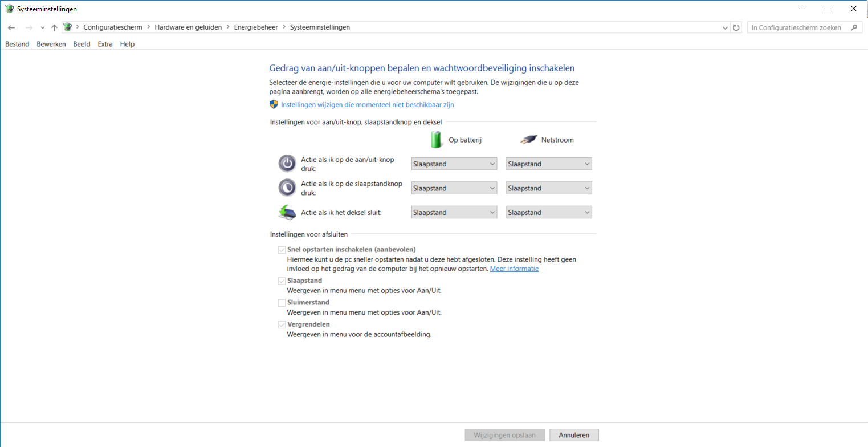The image size is (868, 447).
Task: Click the search magnifier icon
Action: [854, 27]
